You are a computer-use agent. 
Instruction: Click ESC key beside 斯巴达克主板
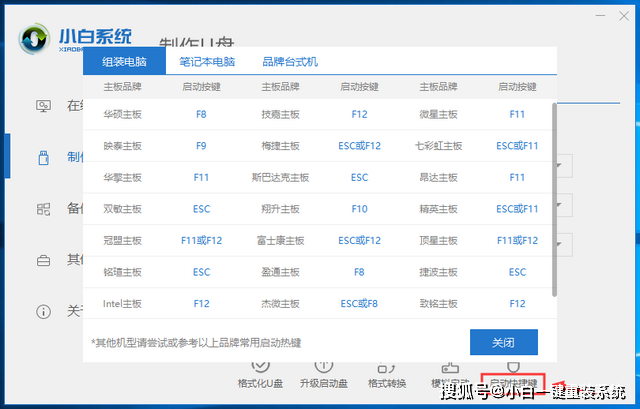click(x=360, y=178)
